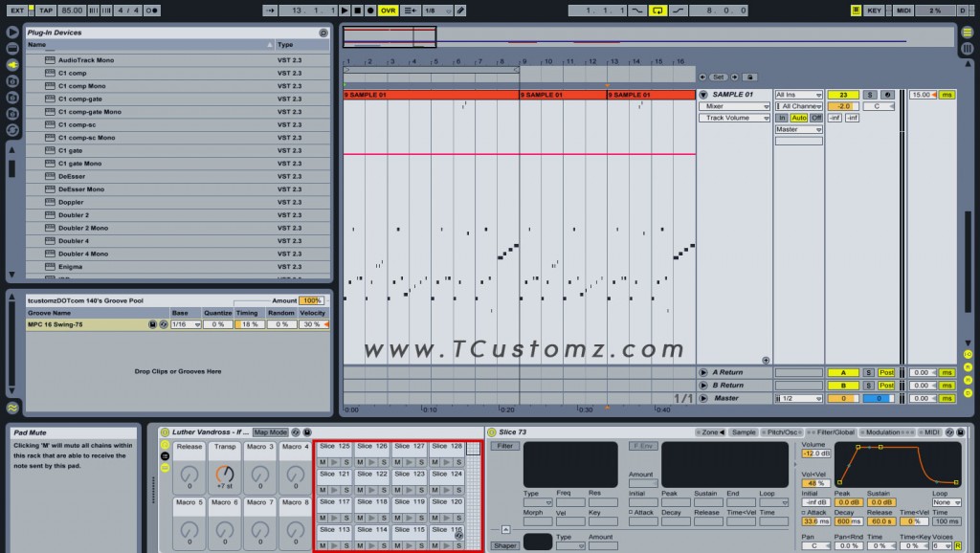Screen dimensions: 980x553
Task: Click the transport Stop button
Action: tap(358, 11)
